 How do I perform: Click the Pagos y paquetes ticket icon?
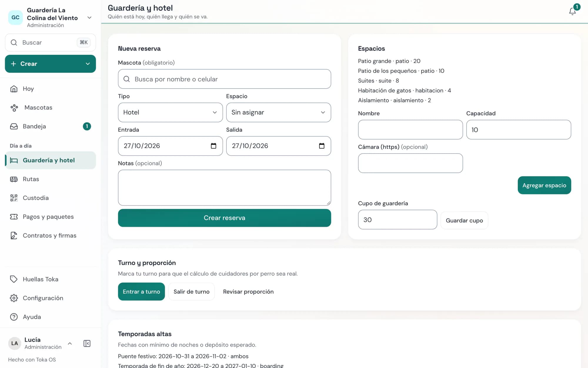click(14, 217)
